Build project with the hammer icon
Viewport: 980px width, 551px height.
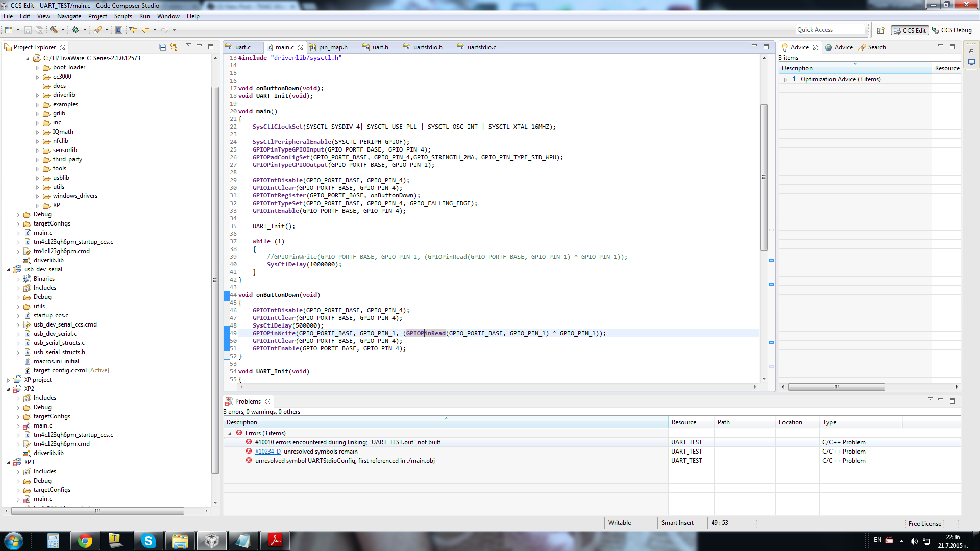point(54,30)
